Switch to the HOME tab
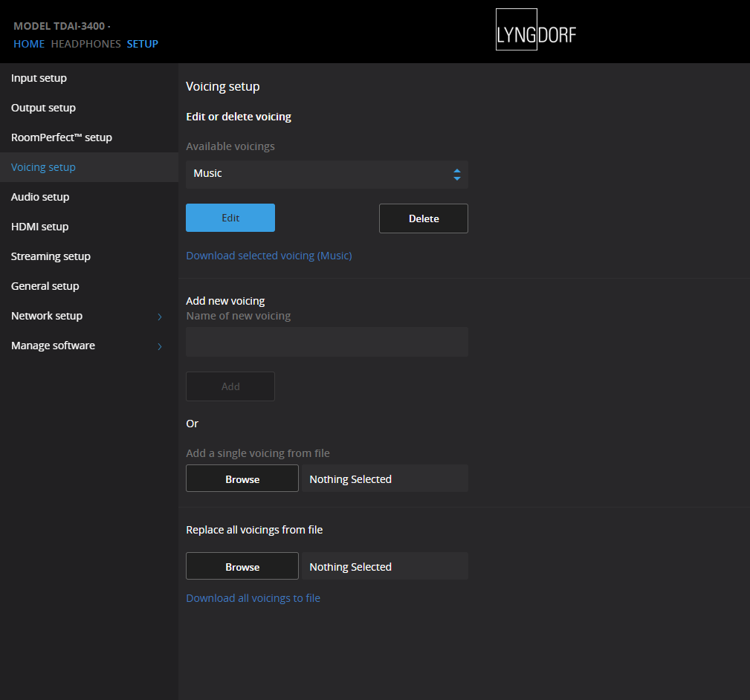The image size is (750, 700). (28, 44)
